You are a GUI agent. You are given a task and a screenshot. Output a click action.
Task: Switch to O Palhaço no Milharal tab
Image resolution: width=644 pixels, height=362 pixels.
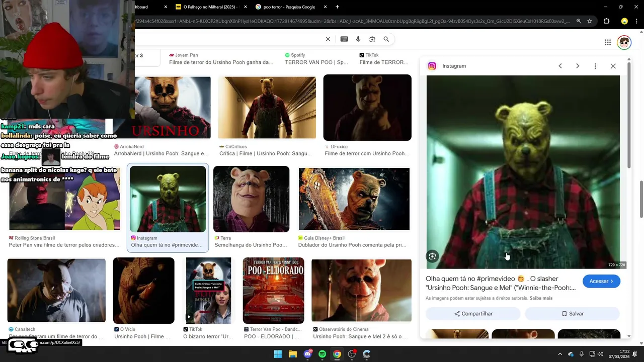(x=211, y=7)
